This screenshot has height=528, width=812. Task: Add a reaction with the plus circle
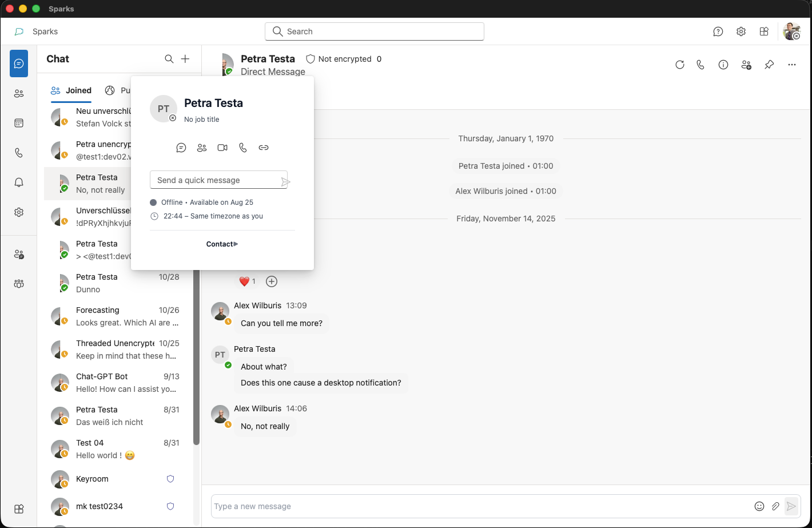point(272,281)
